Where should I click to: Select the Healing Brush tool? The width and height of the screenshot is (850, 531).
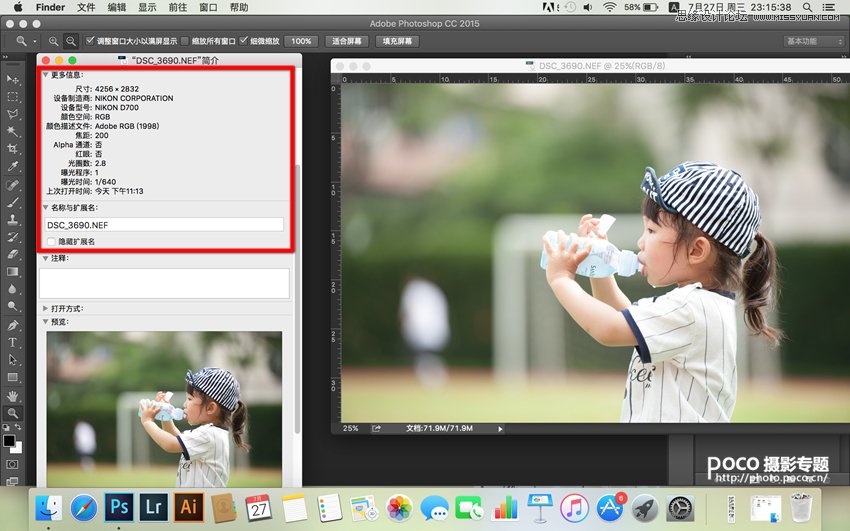[x=12, y=185]
